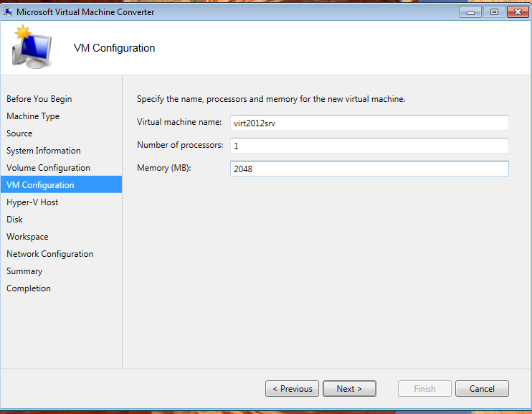Screen dimensions: 532x414
Task: Cancel the conversion wizard
Action: (482, 388)
